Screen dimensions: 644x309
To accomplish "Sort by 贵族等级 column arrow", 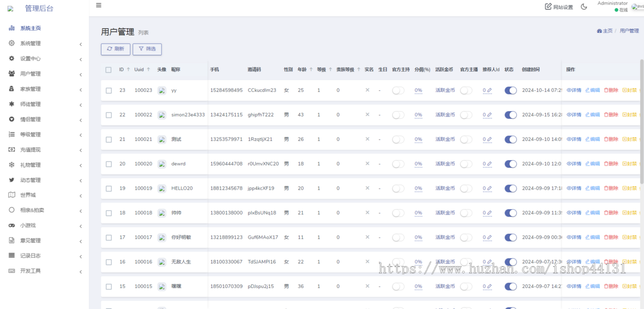I will tap(358, 70).
